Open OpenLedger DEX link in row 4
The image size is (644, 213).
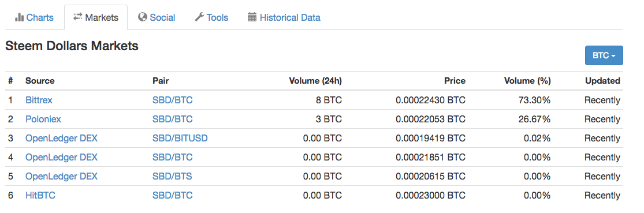coord(62,158)
